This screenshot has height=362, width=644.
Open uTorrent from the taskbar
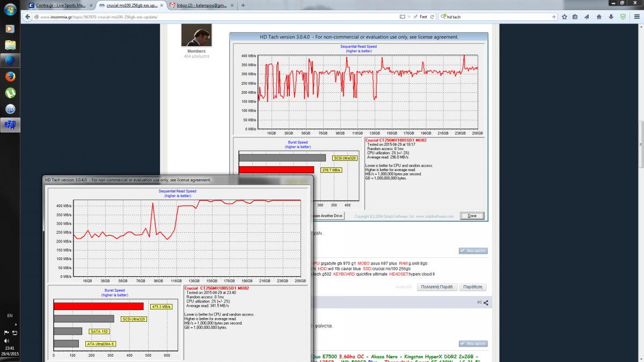pyautogui.click(x=10, y=93)
